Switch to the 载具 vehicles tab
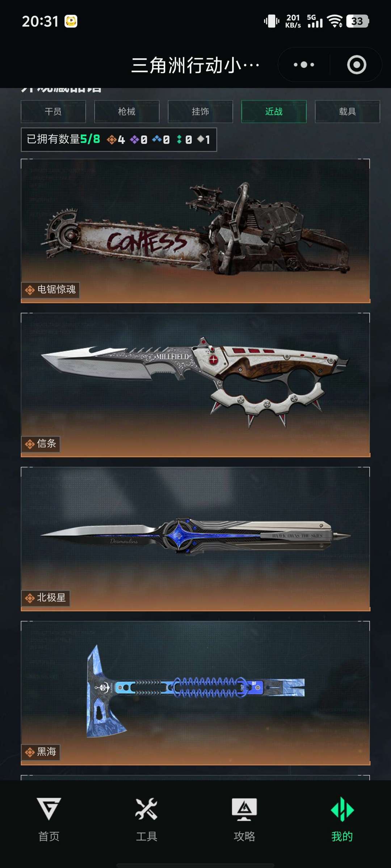Viewport: 391px width, 868px height. (348, 111)
